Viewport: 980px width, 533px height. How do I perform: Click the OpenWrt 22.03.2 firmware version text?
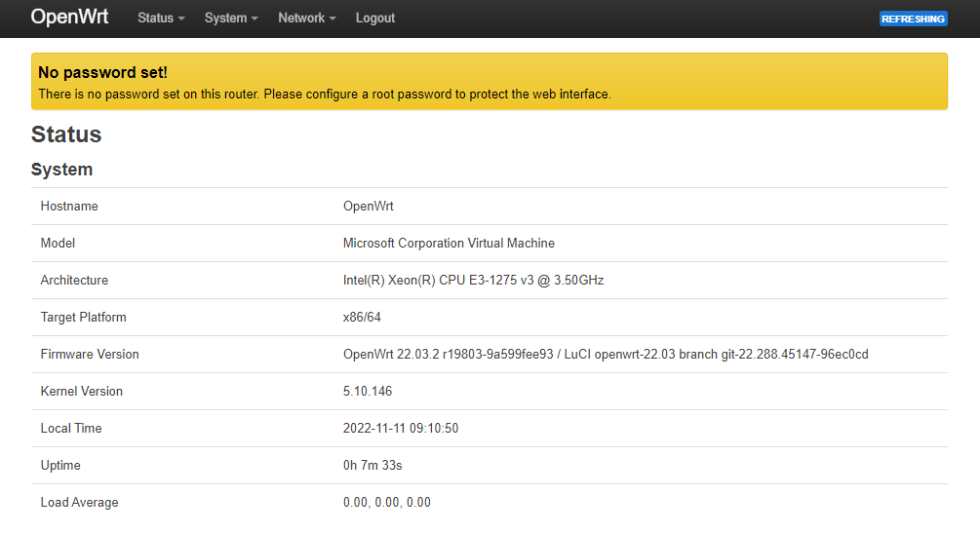coord(605,355)
